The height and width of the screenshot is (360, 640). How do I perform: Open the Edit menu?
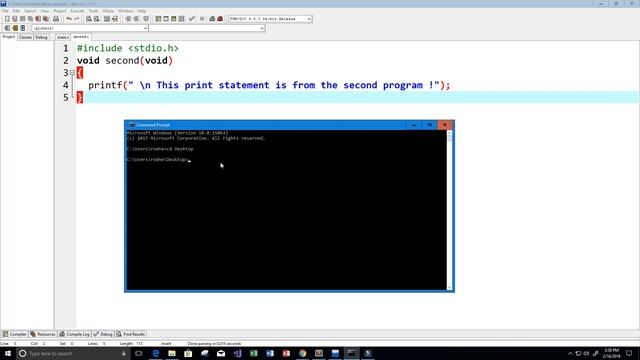point(16,11)
